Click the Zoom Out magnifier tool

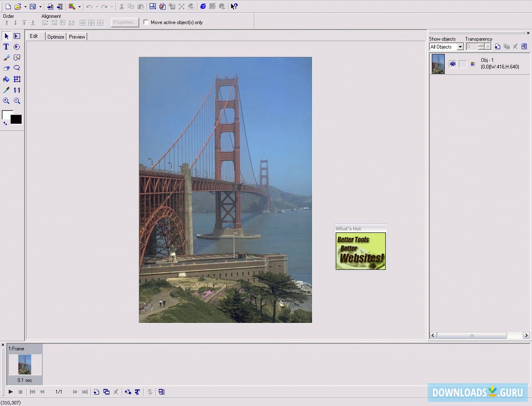17,101
